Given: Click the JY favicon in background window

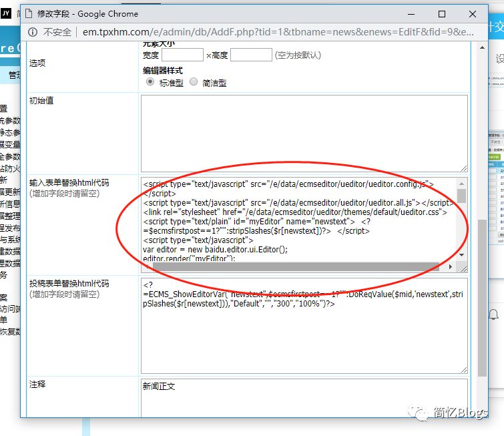Looking at the screenshot, I should (5, 13).
